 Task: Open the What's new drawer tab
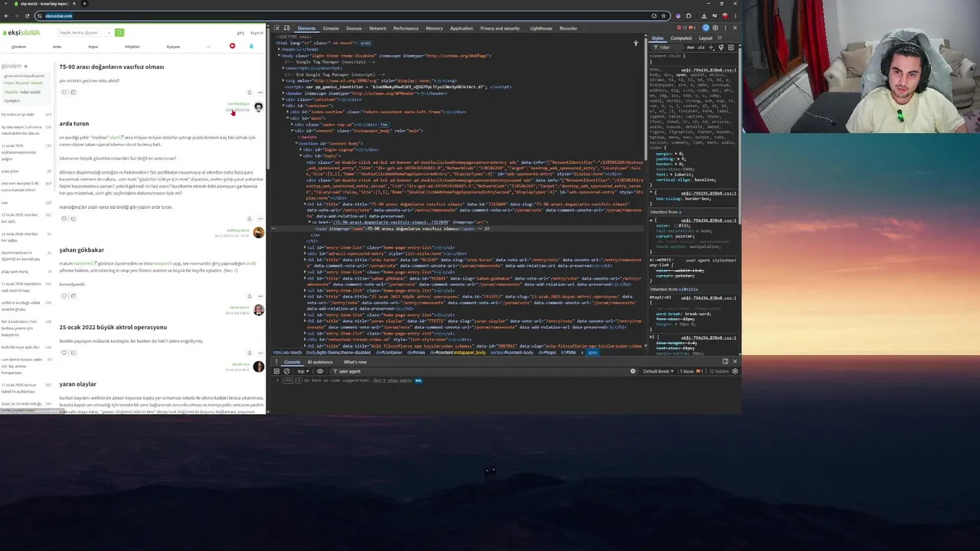pyautogui.click(x=355, y=362)
